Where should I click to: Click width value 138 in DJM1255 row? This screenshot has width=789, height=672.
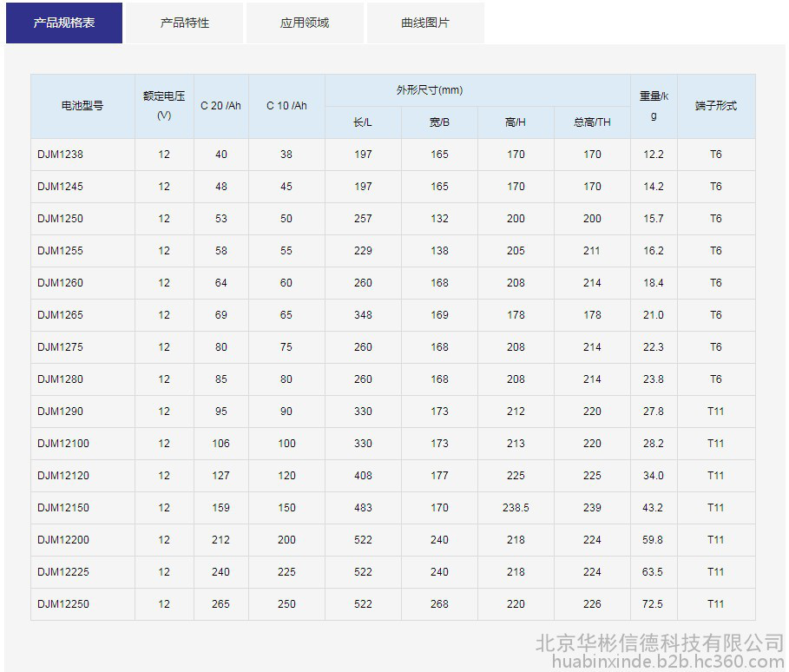pos(439,251)
